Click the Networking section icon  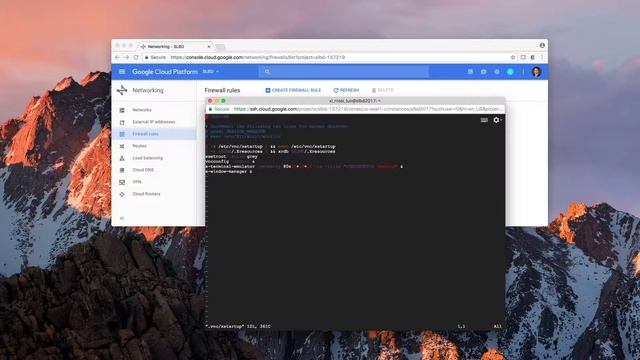point(122,90)
